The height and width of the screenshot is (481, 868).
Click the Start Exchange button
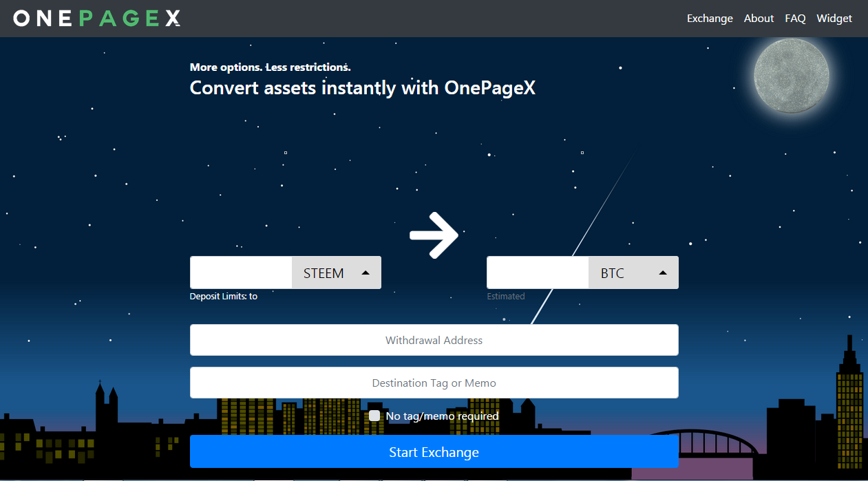pos(434,452)
